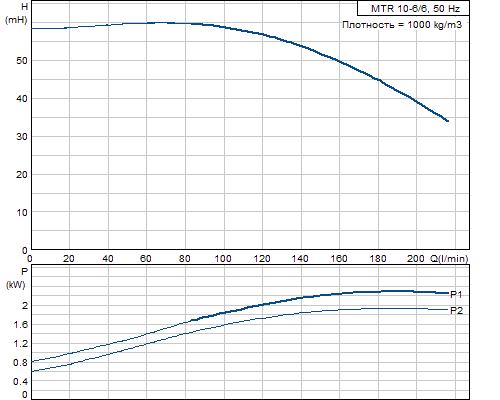Click the 0.8 tick on the power axis

tap(21, 363)
